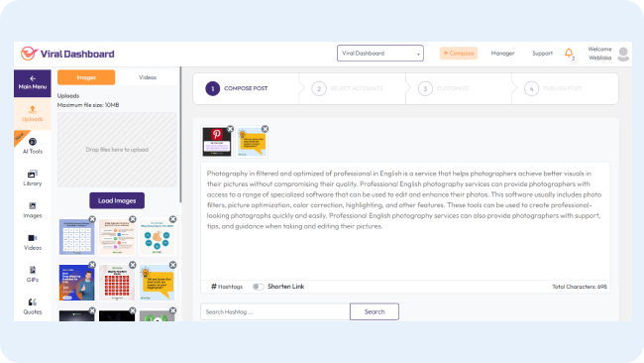Click the Load Images button

(x=117, y=200)
